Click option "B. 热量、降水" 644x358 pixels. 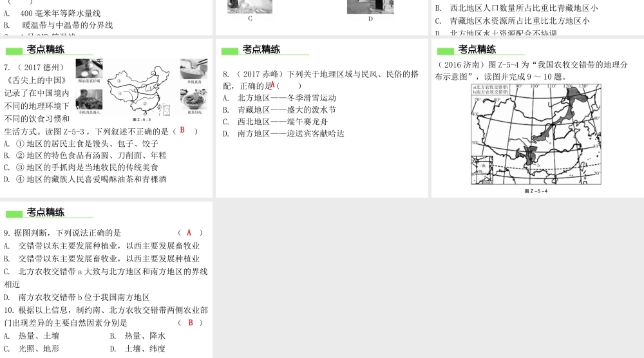(x=138, y=336)
